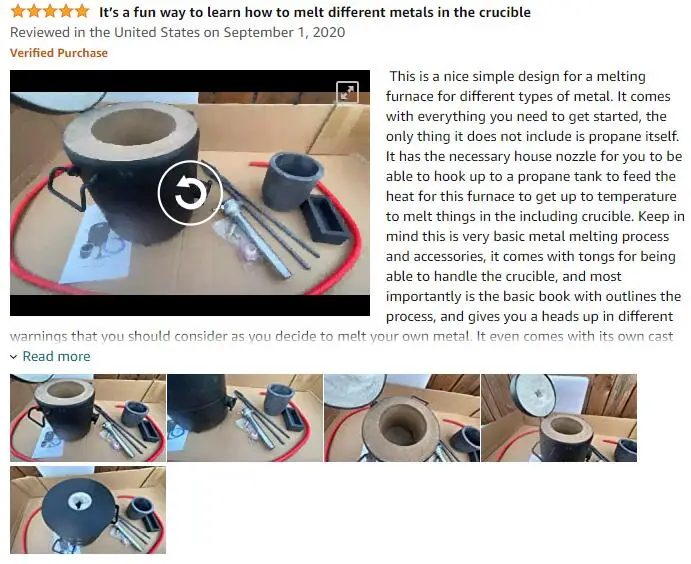Click the September 1, 2020 review date
This screenshot has height=564, width=691.
(x=284, y=33)
